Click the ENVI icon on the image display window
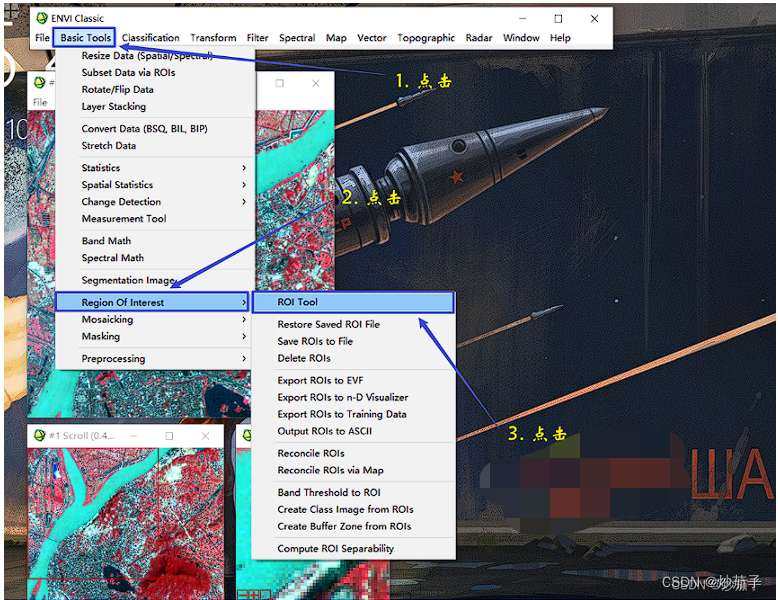The image size is (778, 600). pyautogui.click(x=40, y=83)
